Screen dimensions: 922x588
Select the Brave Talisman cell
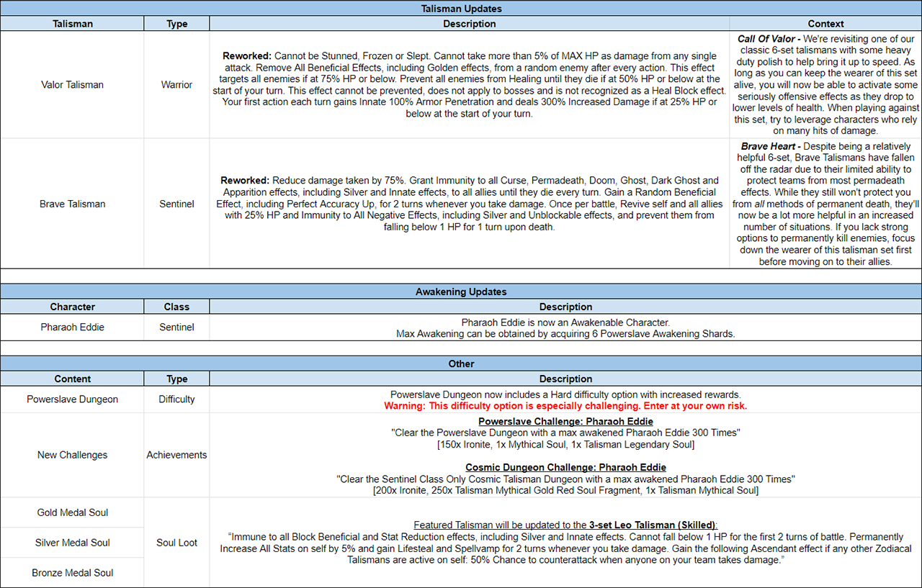click(x=72, y=204)
